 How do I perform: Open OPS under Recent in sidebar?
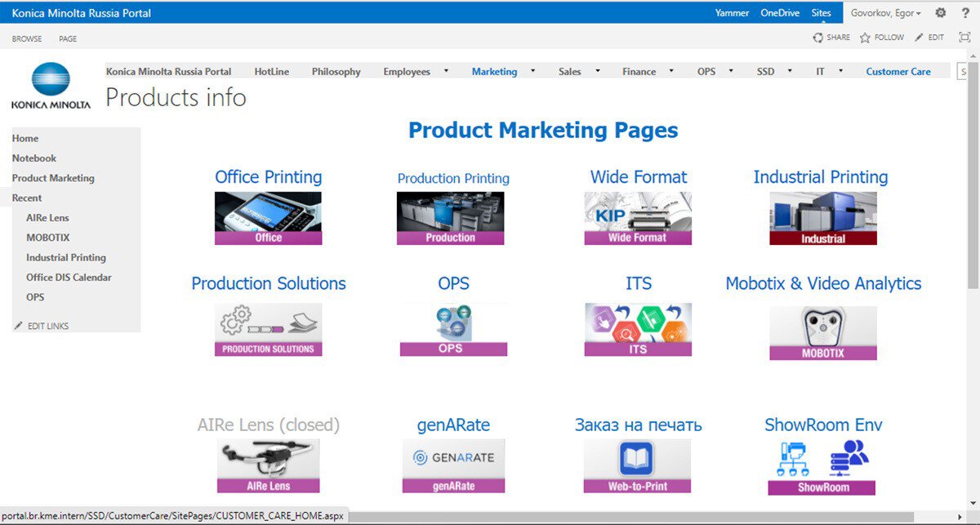point(35,297)
